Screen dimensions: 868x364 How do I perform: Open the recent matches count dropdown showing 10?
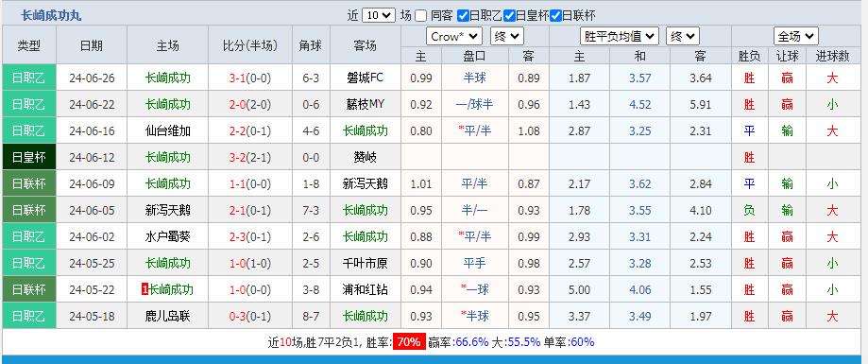click(x=379, y=15)
